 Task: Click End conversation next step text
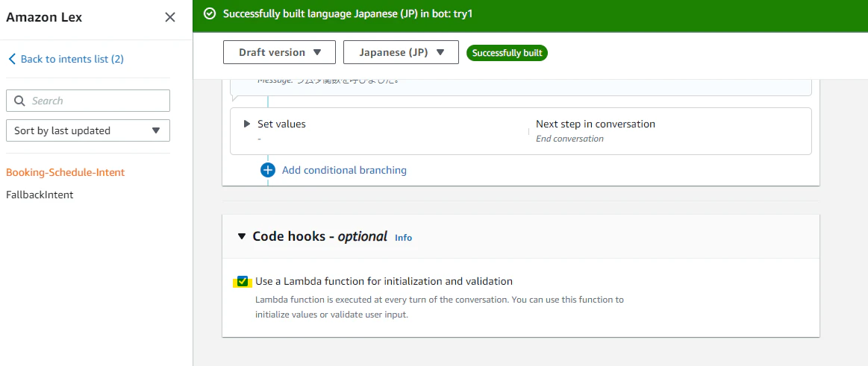[x=569, y=139]
